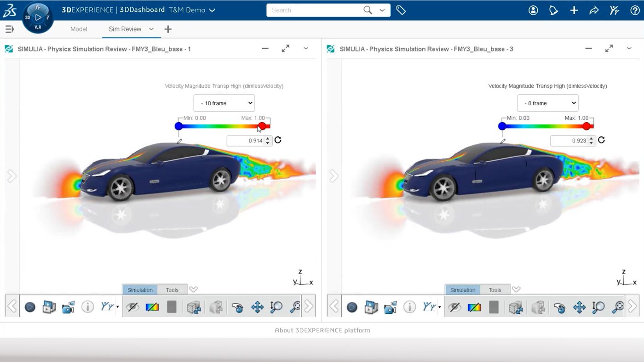Switch to the Model tab
This screenshot has height=362, width=644.
pos(79,28)
